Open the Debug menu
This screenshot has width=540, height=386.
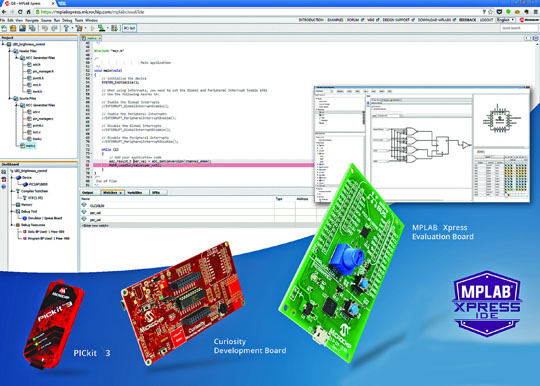point(67,20)
